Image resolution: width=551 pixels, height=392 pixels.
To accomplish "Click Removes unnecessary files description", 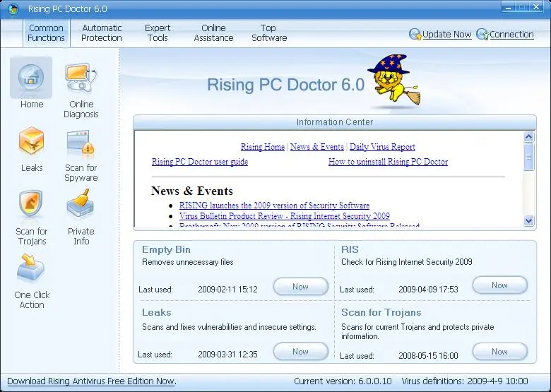I will (188, 262).
